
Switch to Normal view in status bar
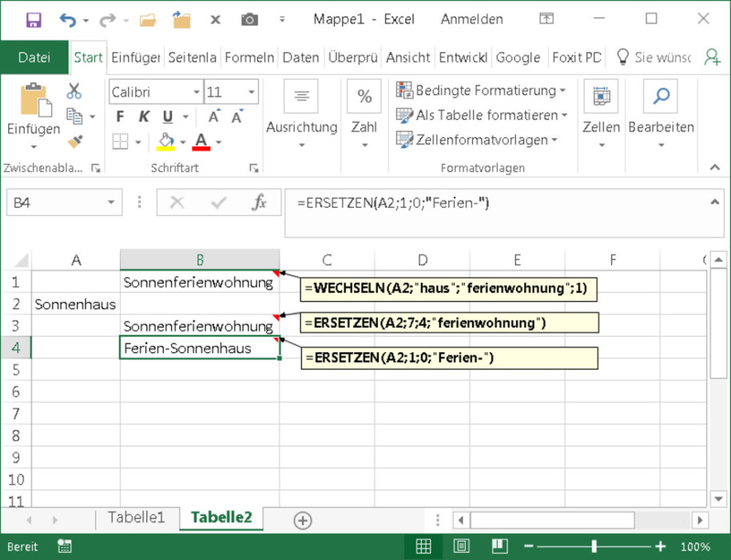[x=423, y=546]
